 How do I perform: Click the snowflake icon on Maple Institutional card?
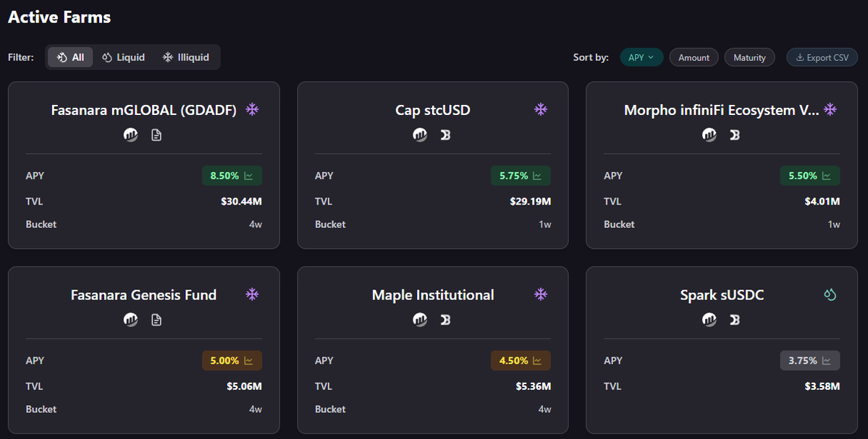(x=541, y=294)
